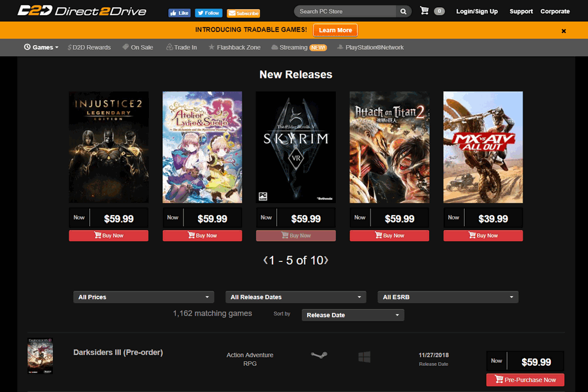The image size is (588, 392).
Task: Click the search magnifier icon
Action: tap(404, 11)
